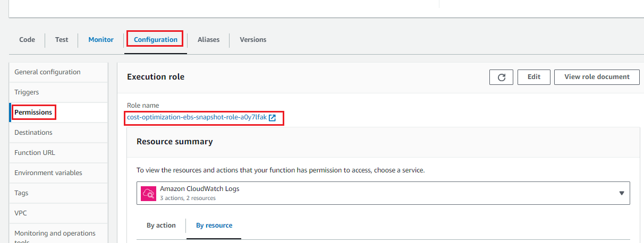Image resolution: width=644 pixels, height=243 pixels.
Task: Switch to the Code tab
Action: tap(27, 40)
